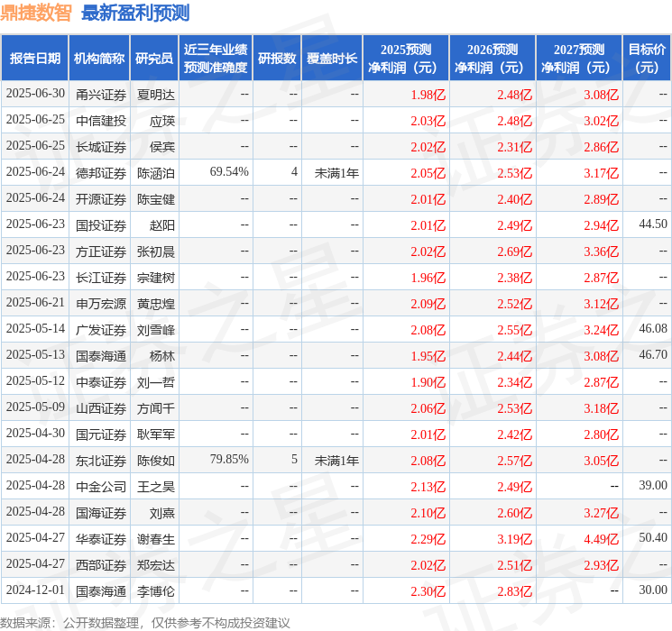Click researcher 郑宏达

coord(155,565)
